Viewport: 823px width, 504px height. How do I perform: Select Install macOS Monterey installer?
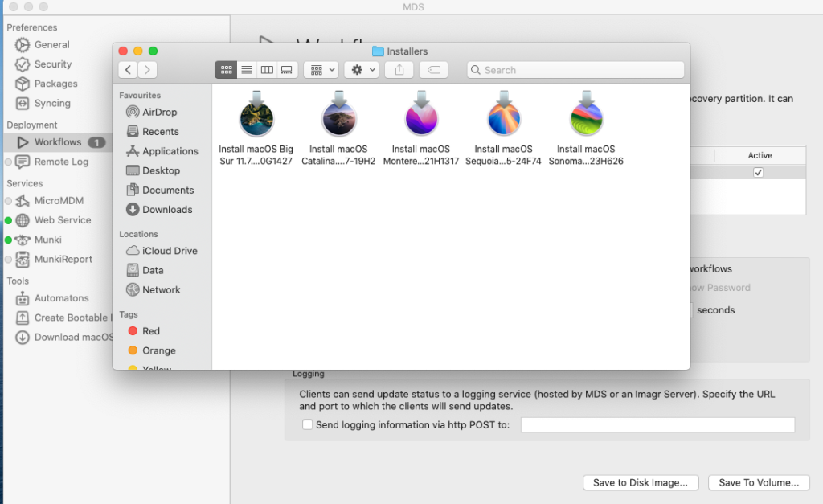421,129
